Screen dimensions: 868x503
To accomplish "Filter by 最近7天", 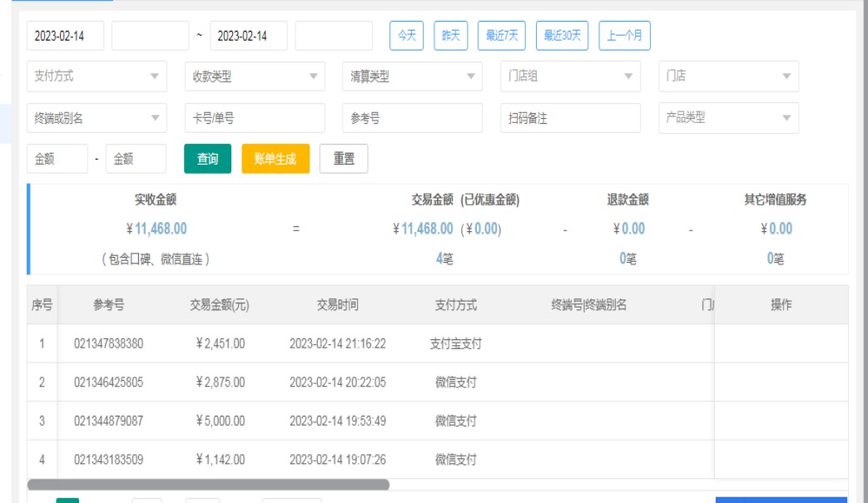I will (502, 36).
